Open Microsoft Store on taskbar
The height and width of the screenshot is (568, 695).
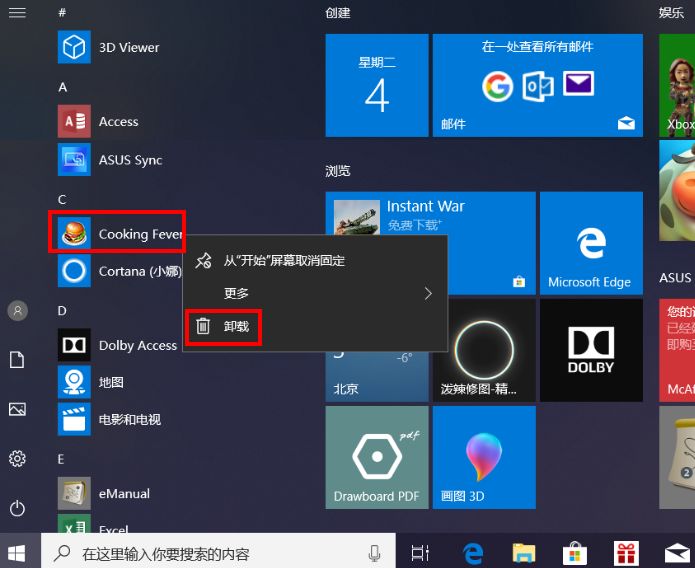pyautogui.click(x=575, y=553)
